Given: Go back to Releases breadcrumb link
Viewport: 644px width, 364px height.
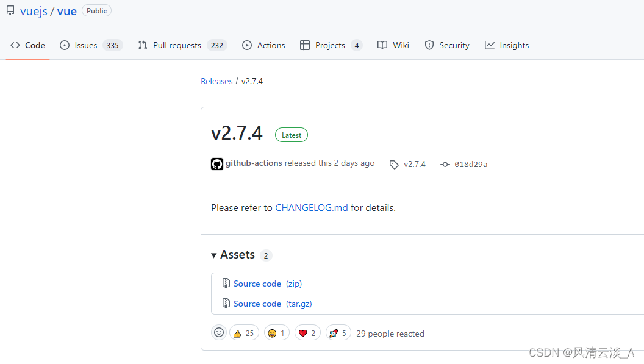Looking at the screenshot, I should pos(216,81).
